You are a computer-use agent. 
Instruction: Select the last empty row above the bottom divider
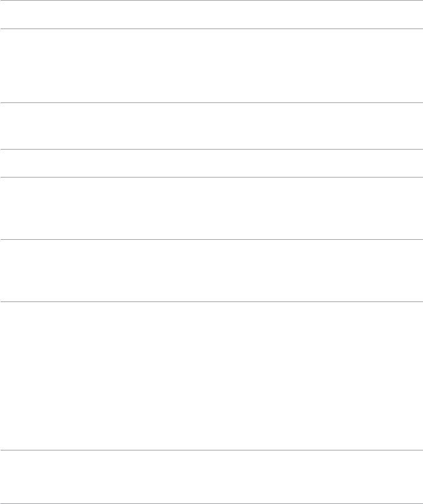click(211, 468)
